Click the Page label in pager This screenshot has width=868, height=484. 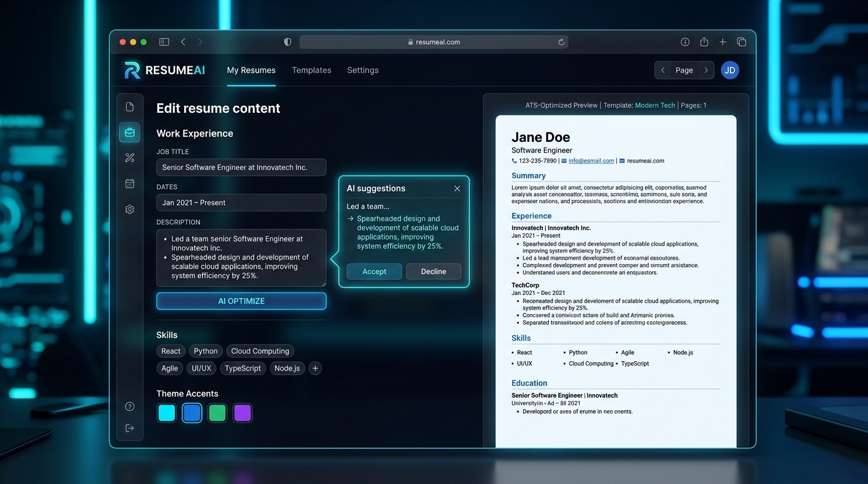684,70
